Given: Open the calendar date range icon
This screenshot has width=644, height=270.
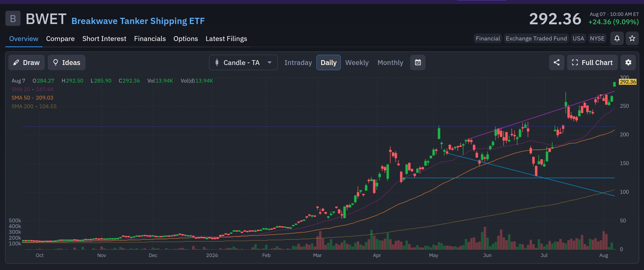Looking at the screenshot, I should (x=418, y=63).
